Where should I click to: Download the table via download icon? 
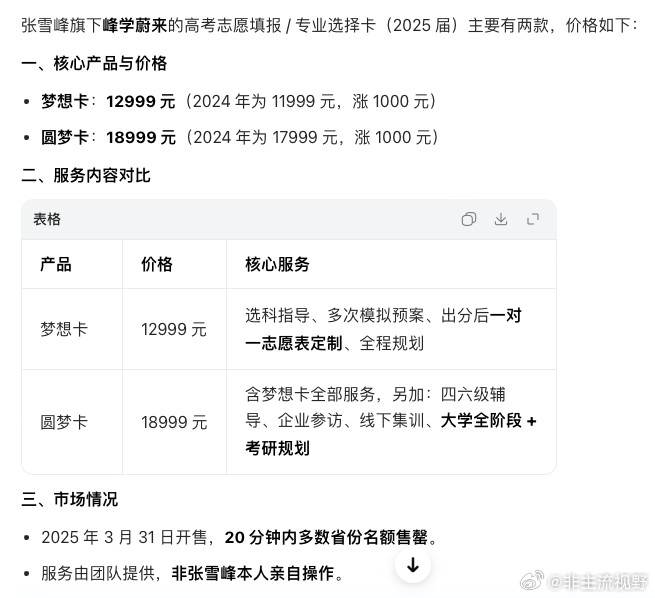[x=501, y=219]
